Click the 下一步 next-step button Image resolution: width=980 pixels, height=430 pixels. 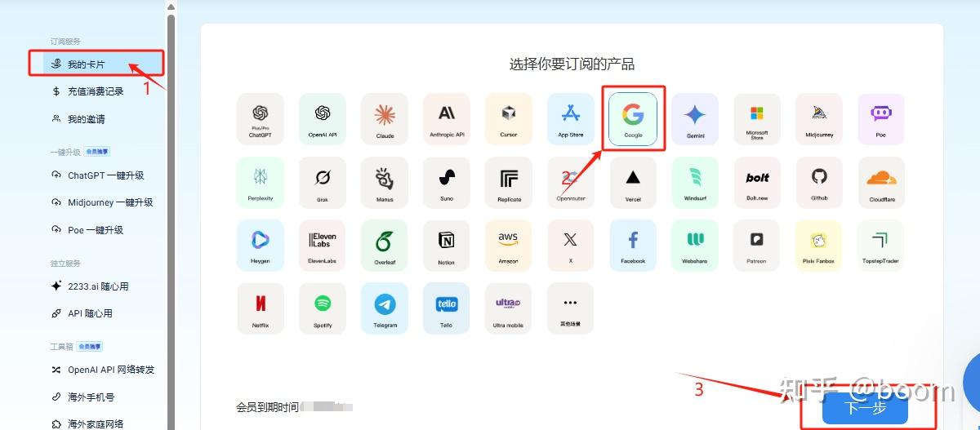(x=865, y=408)
